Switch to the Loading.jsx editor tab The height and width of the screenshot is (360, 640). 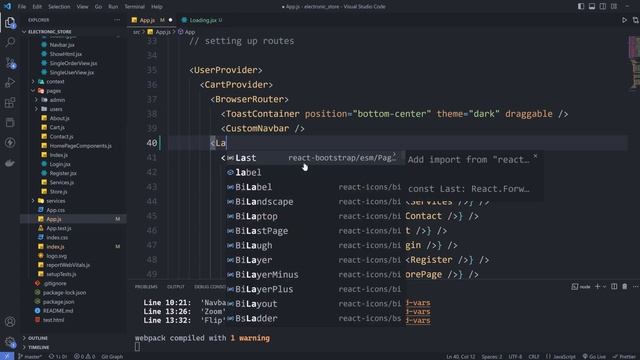202,20
